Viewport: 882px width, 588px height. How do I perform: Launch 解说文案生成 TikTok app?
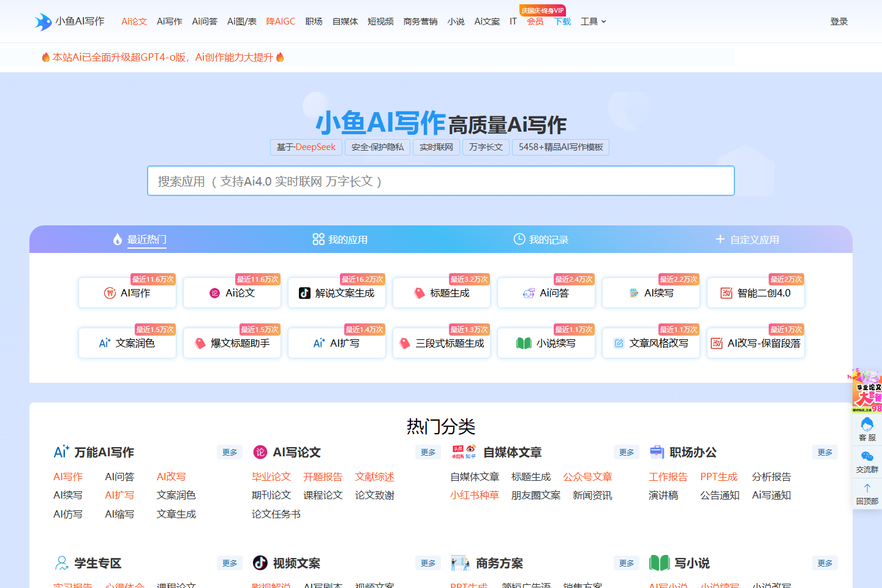click(x=337, y=293)
